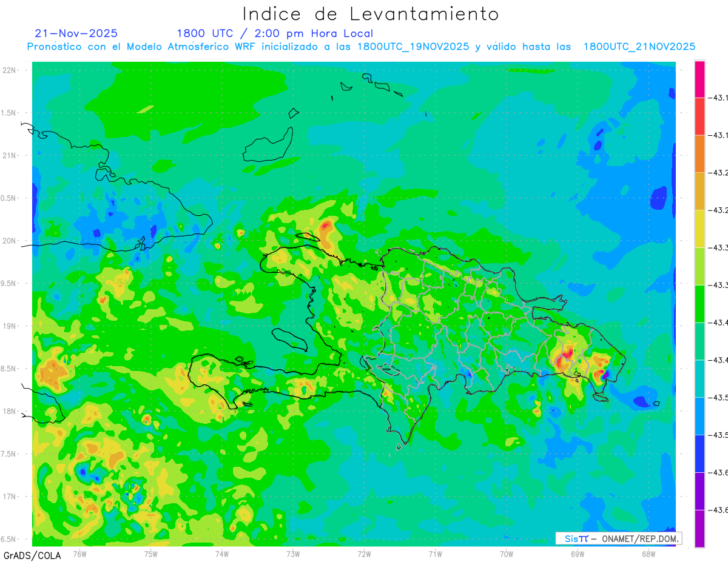This screenshot has height=562, width=728.
Task: Select the orange segment of the color legend
Action: point(699,153)
